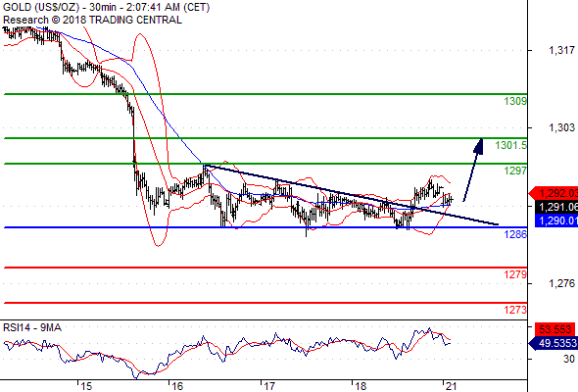The image size is (578, 392).
Task: Select the 1301.5 green resistance label
Action: [x=511, y=145]
